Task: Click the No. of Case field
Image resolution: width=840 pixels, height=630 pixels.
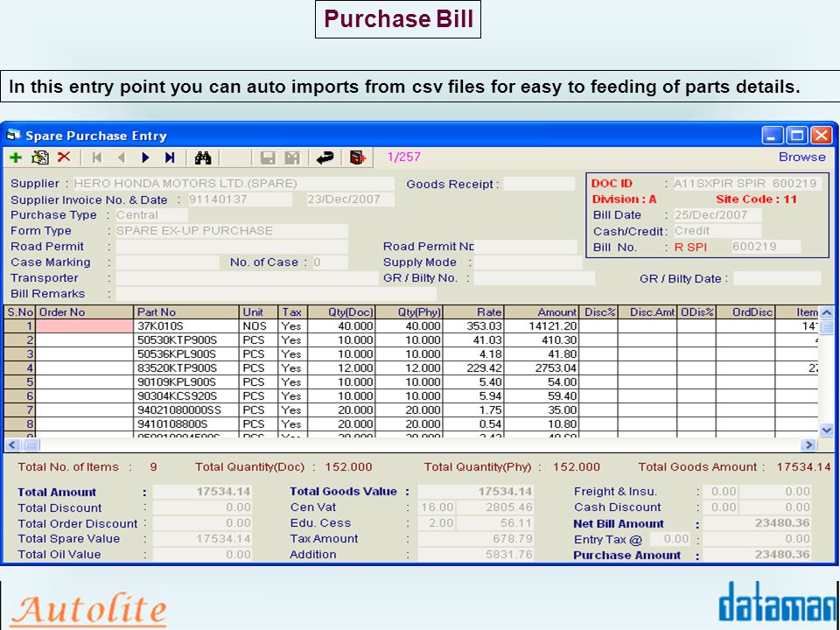Action: [x=330, y=262]
